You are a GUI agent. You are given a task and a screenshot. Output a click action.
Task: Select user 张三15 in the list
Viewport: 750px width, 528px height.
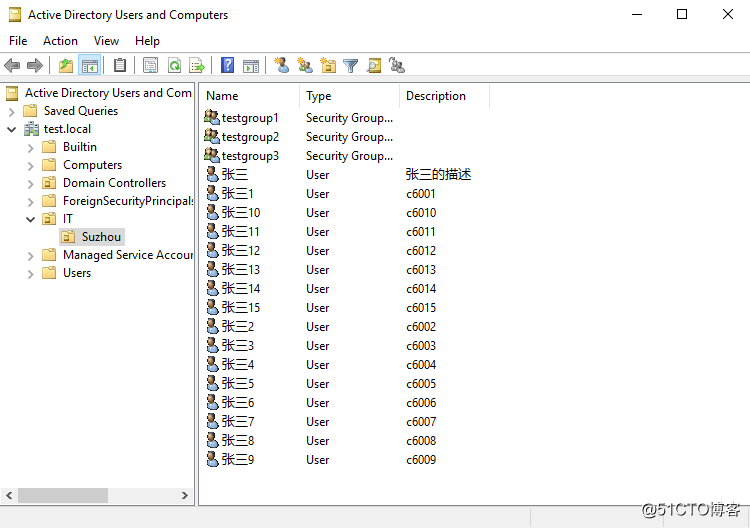[x=241, y=308]
